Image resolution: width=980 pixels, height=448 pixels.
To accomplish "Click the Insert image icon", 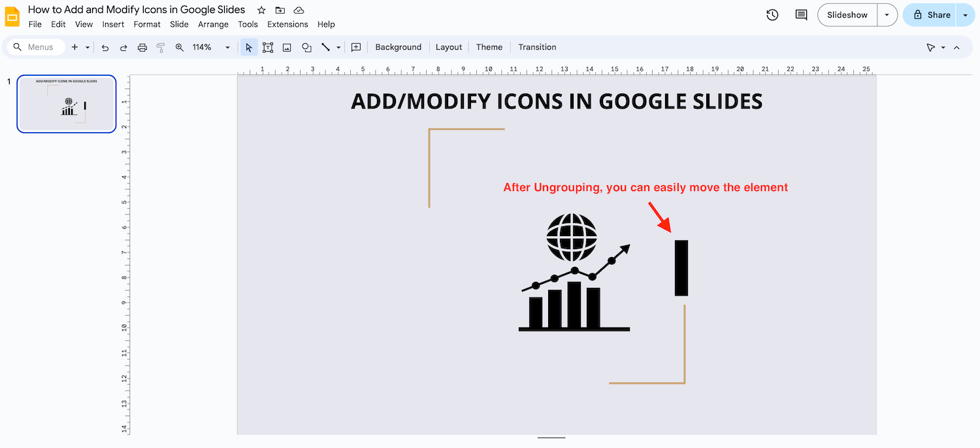I will [287, 48].
